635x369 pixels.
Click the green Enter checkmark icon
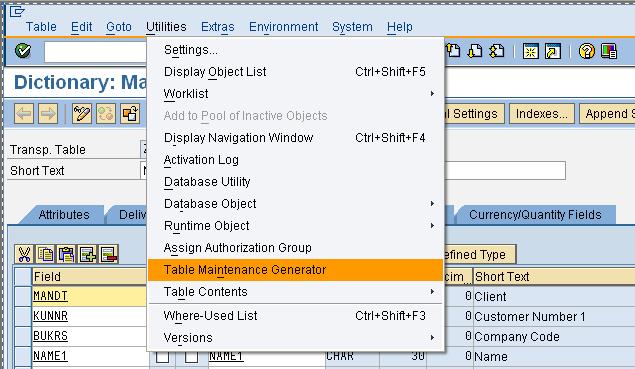(x=23, y=51)
